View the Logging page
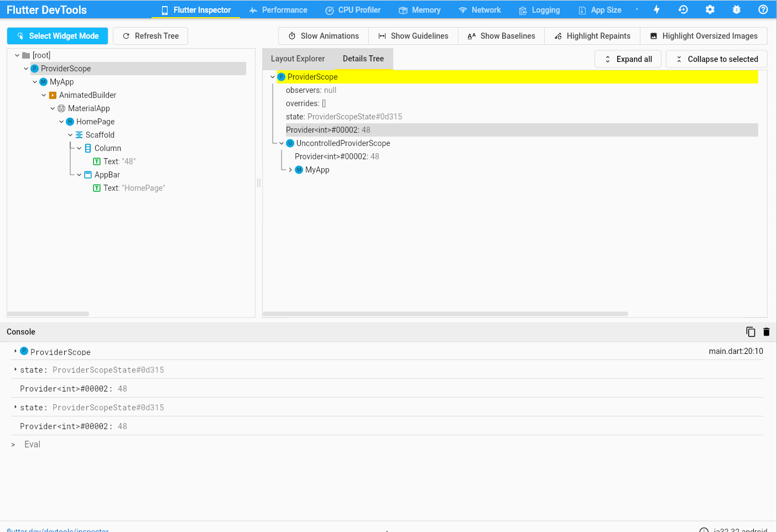777x532 pixels. tap(539, 9)
